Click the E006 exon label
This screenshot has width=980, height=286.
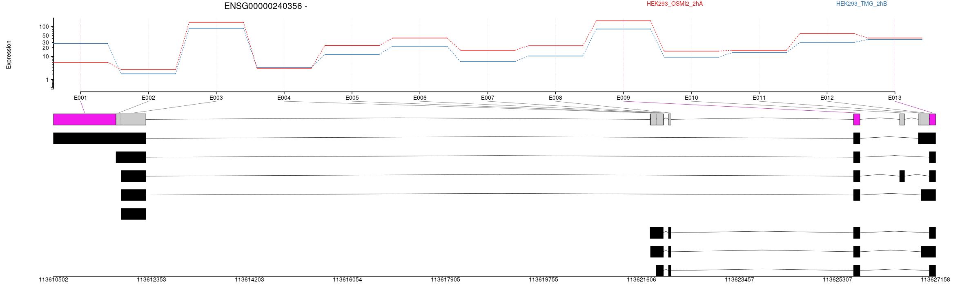[x=420, y=98]
